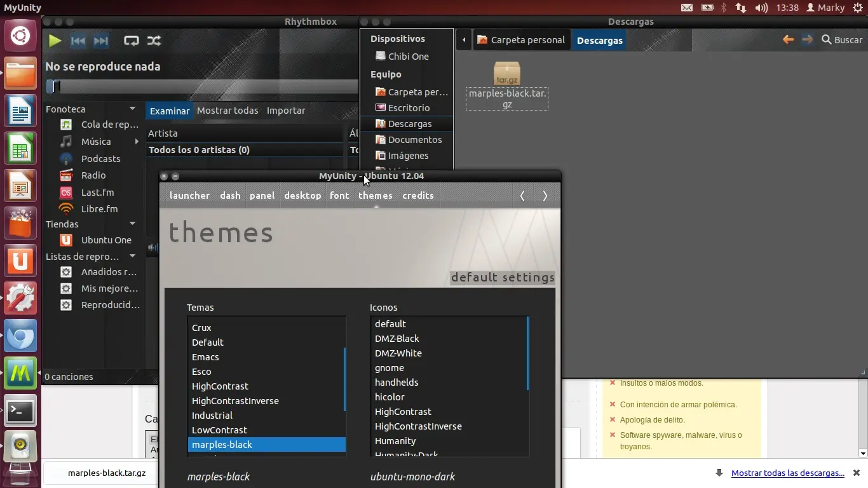
Task: Select Todos los 0 artistas row
Action: (x=245, y=150)
